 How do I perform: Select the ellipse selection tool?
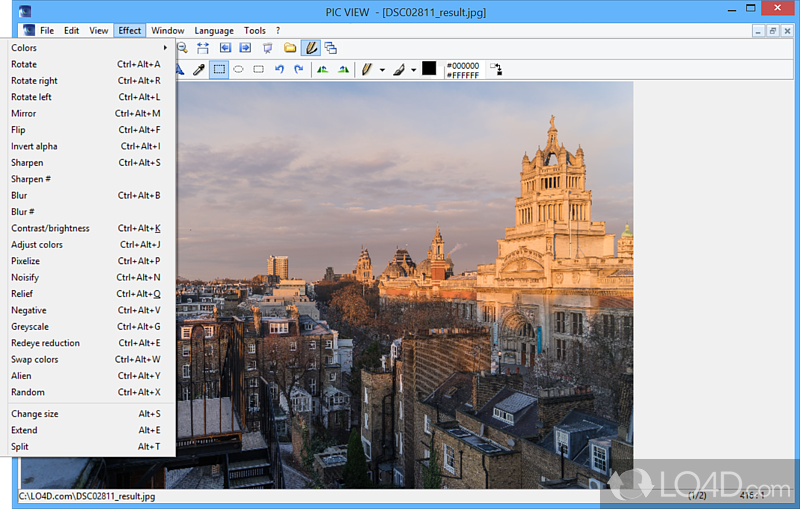pyautogui.click(x=239, y=69)
